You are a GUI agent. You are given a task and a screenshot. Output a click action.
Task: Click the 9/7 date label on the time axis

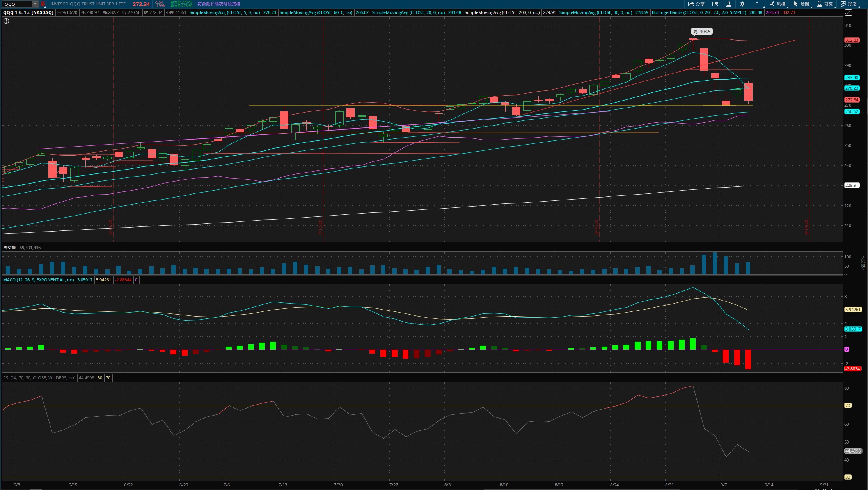[x=724, y=485]
